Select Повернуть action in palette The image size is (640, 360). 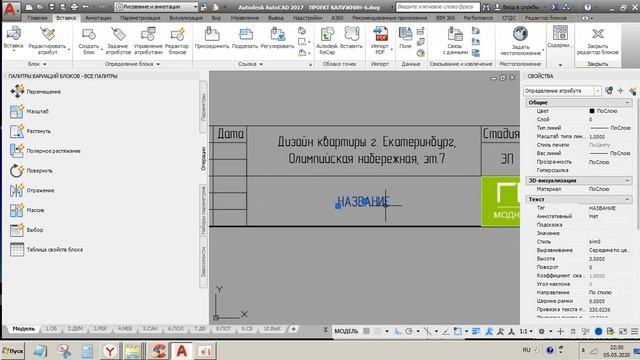(x=31, y=171)
